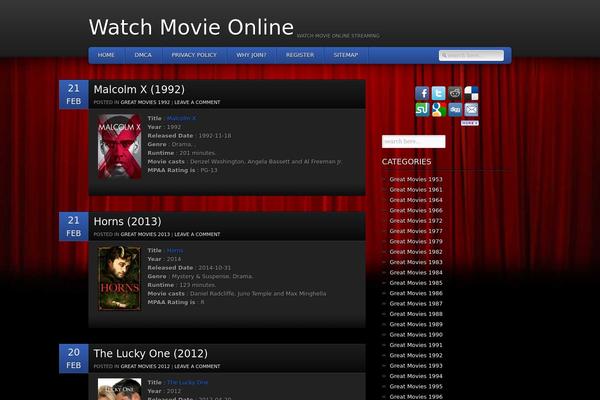Click the Google bookmark icon

[x=439, y=109]
